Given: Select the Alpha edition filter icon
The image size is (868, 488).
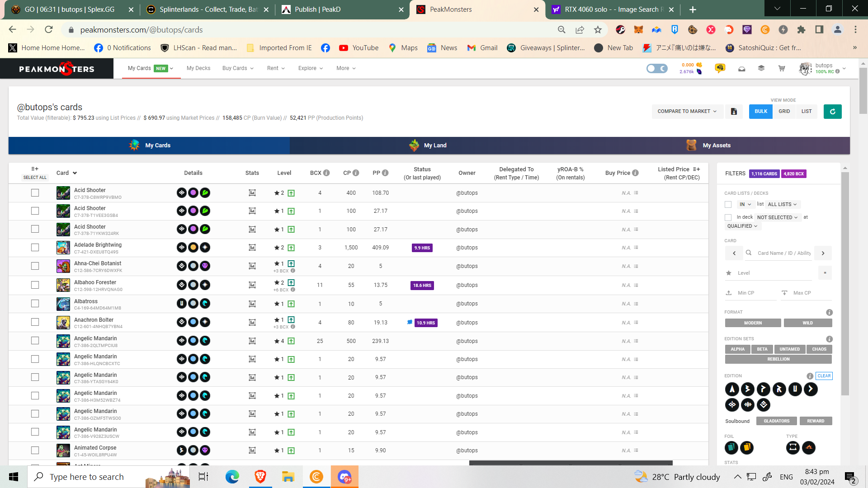Looking at the screenshot, I should coord(732,389).
